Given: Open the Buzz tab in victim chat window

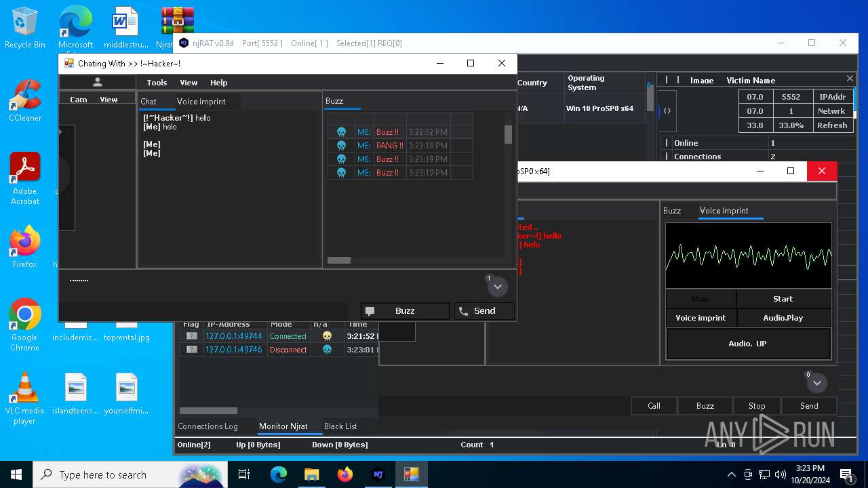Looking at the screenshot, I should [672, 211].
